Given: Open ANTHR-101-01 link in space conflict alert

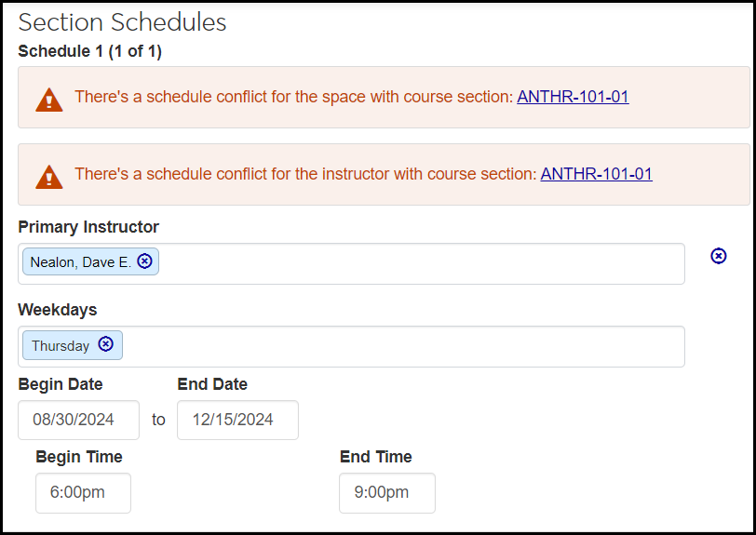Looking at the screenshot, I should click(573, 97).
